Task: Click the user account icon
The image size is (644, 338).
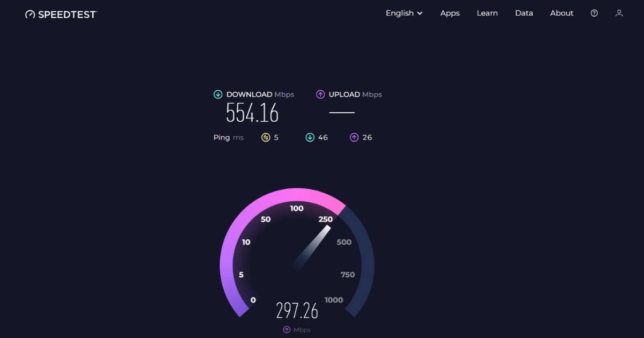Action: [619, 13]
